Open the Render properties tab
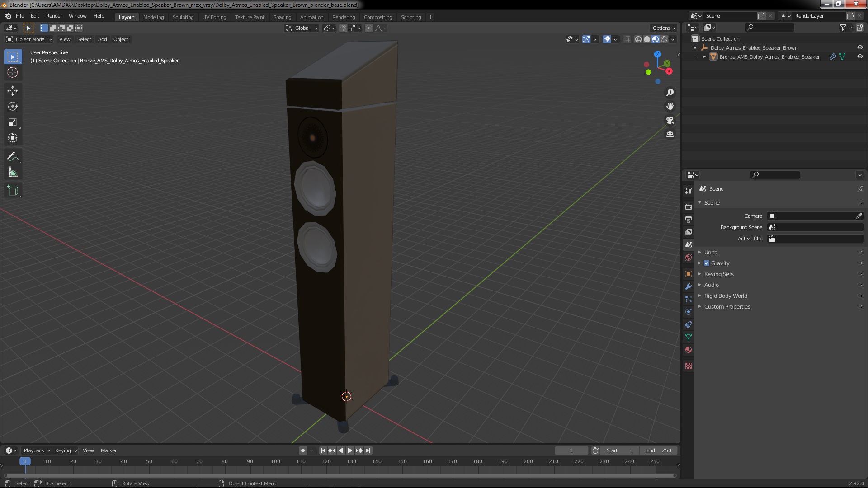Image resolution: width=868 pixels, height=488 pixels. (689, 206)
